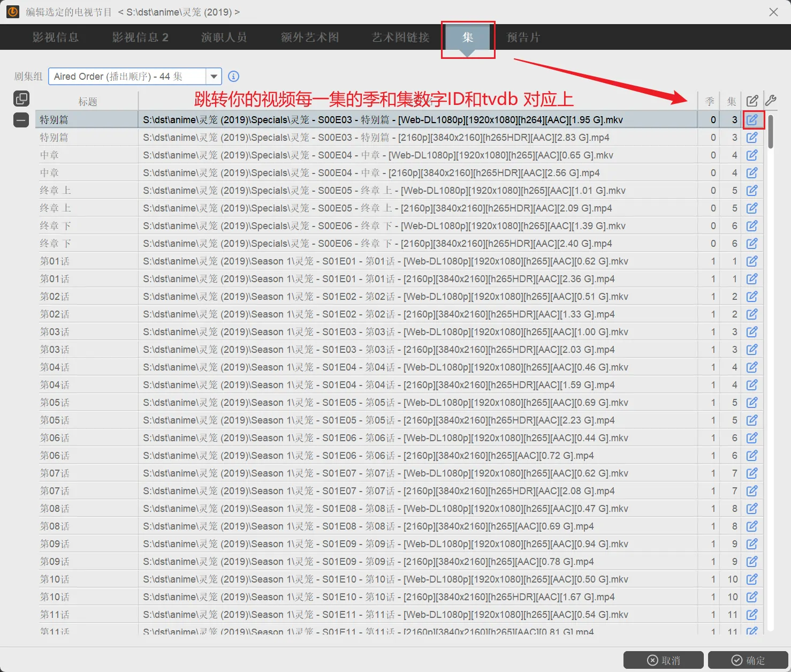Switch to the 演职人员 tab
Viewport: 791px width, 672px height.
[x=224, y=37]
